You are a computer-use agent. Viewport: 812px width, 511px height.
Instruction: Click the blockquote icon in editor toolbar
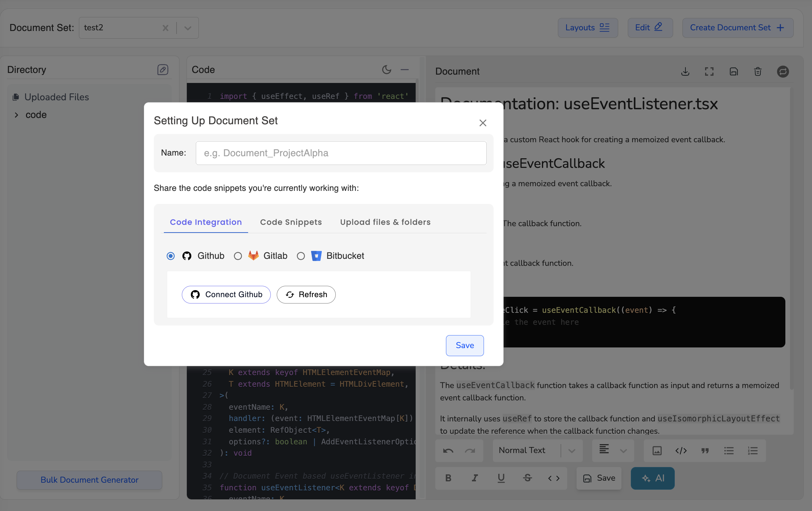click(x=705, y=451)
